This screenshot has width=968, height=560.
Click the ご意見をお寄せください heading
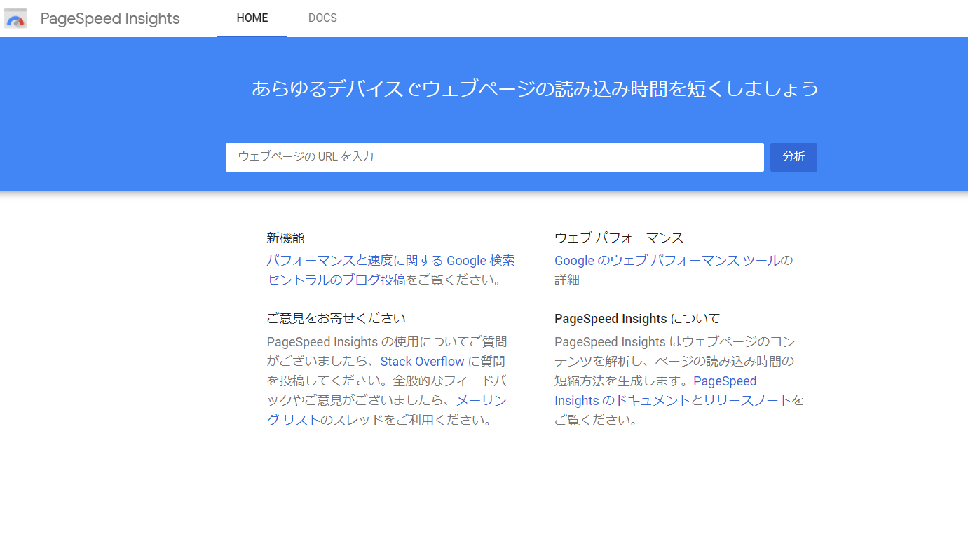pos(336,318)
